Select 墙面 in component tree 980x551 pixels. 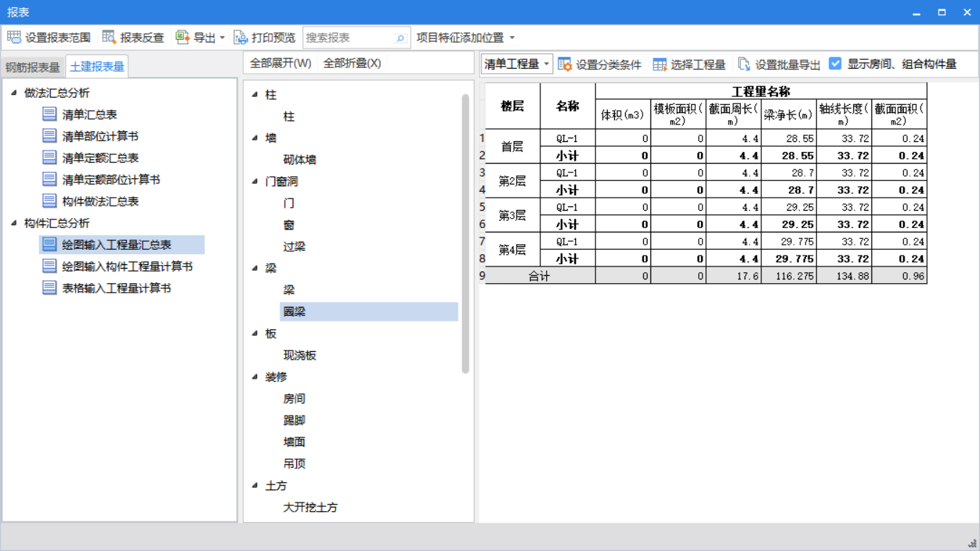point(294,442)
